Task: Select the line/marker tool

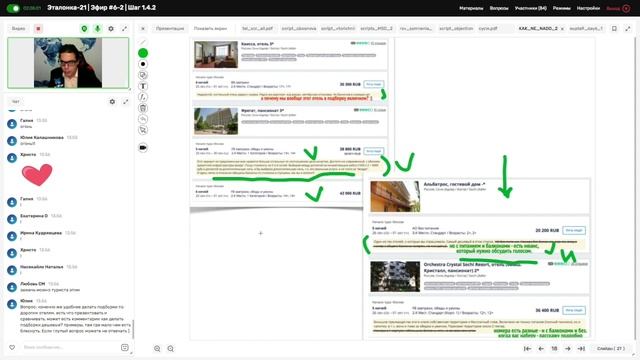Action: tap(143, 97)
